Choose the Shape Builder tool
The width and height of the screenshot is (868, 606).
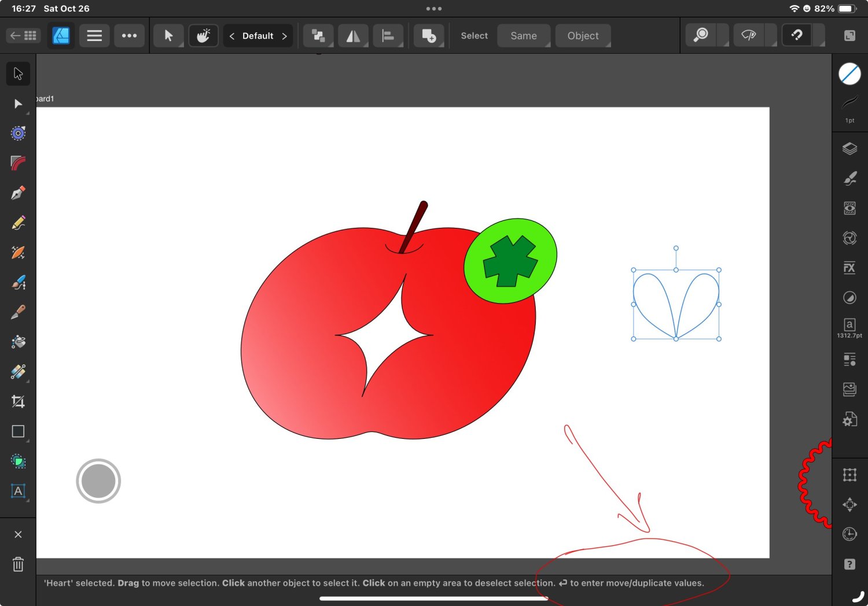18,461
